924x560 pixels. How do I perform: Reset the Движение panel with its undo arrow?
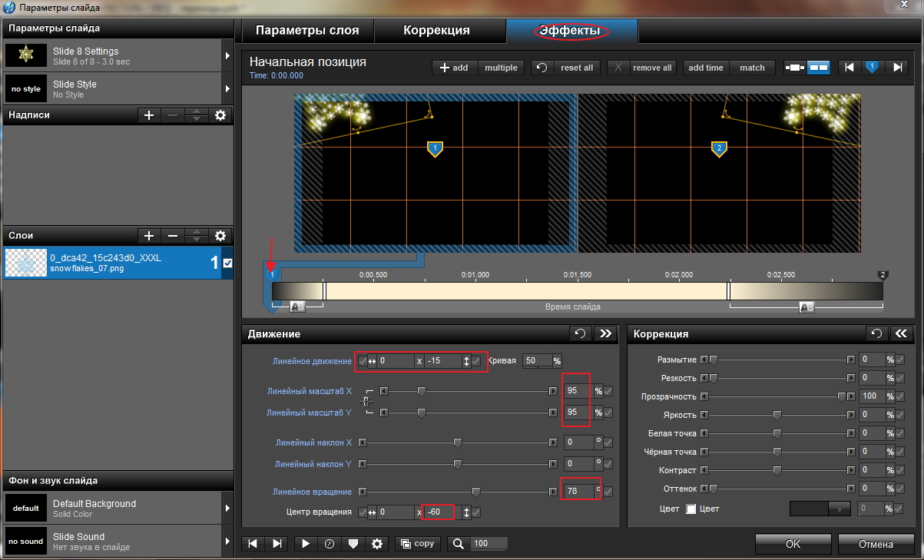click(x=581, y=333)
